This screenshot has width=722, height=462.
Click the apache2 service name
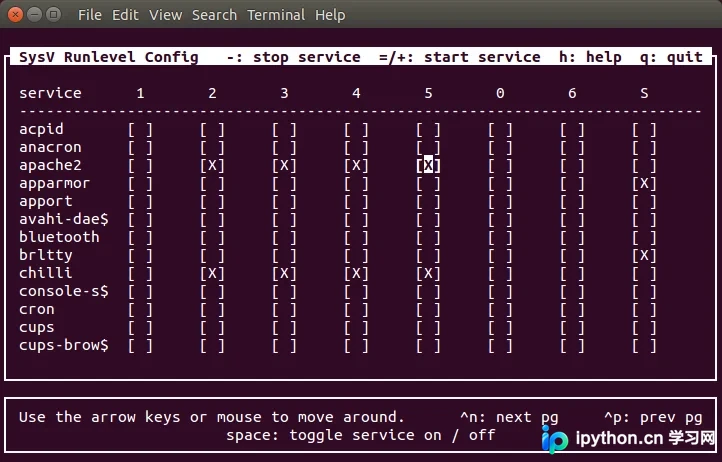coord(50,165)
